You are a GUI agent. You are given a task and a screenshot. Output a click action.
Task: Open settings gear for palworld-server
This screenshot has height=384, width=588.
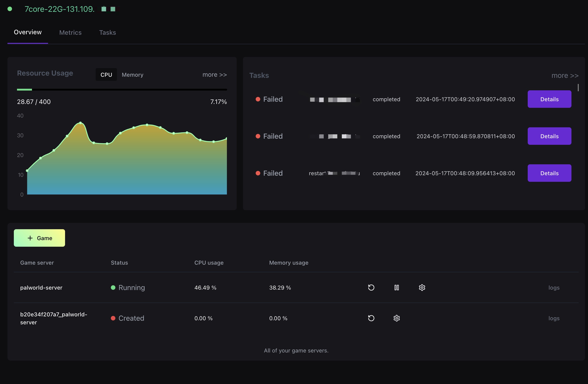(422, 288)
